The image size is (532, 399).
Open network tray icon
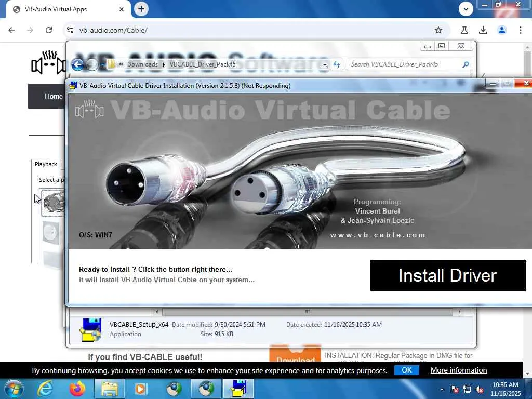467,390
